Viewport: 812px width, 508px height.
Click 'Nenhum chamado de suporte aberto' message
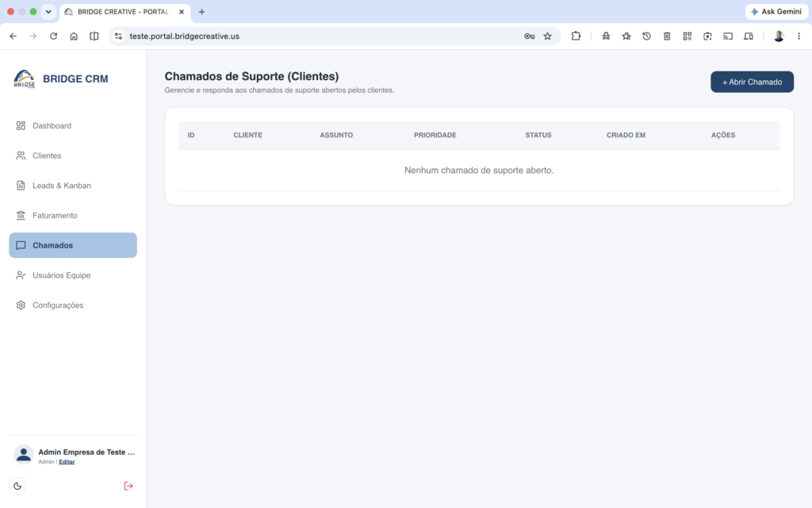tap(479, 170)
